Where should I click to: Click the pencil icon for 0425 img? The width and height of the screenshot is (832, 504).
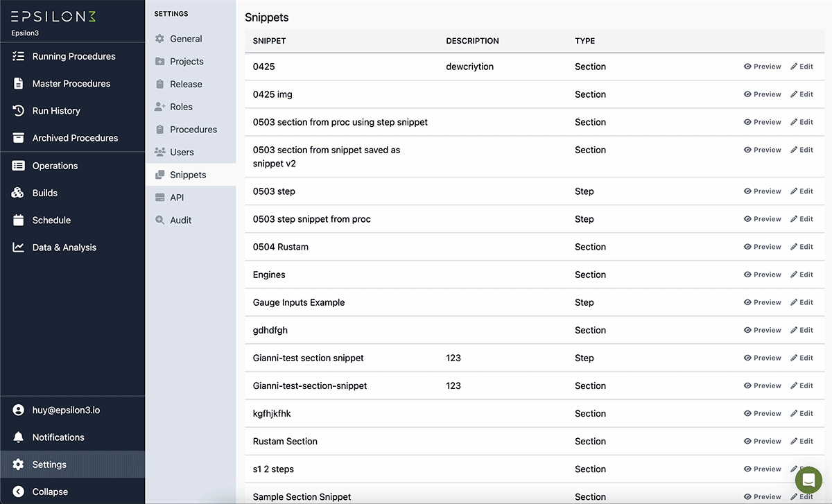[x=794, y=94]
